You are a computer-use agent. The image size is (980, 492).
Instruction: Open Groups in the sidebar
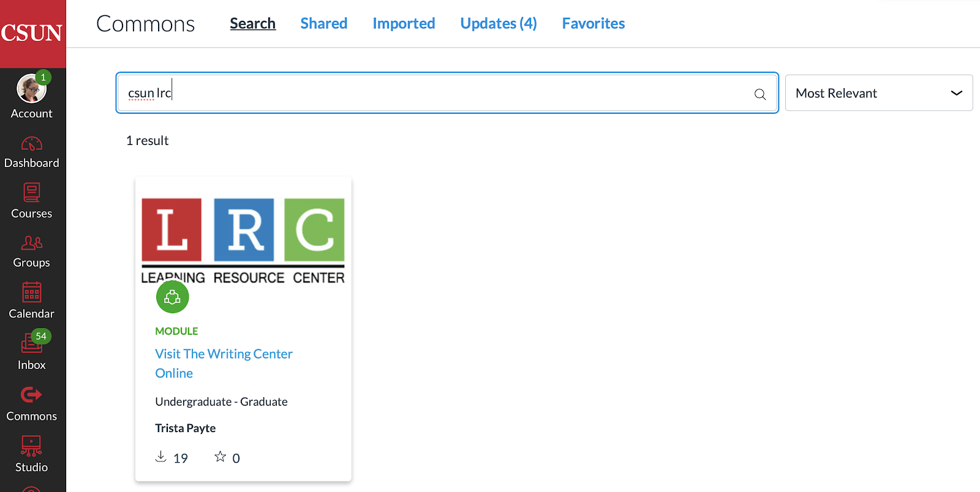tap(32, 252)
